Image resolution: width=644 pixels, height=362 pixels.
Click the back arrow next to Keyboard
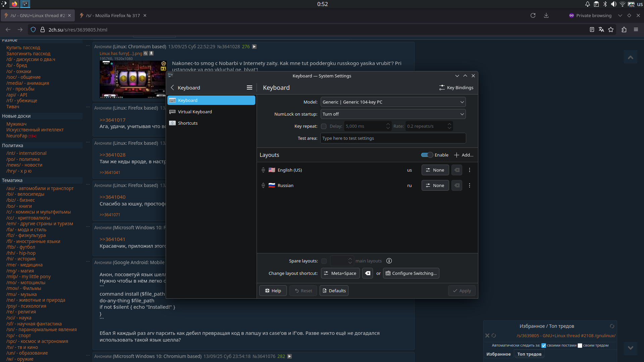click(172, 87)
